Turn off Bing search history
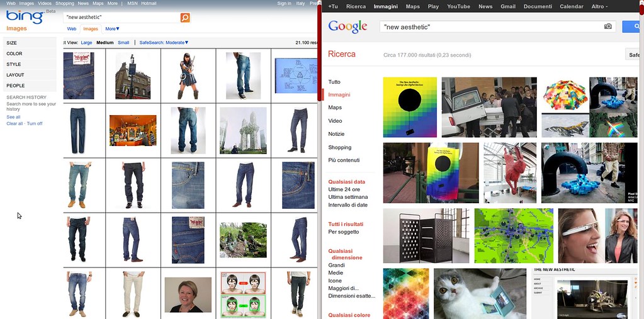This screenshot has height=319, width=644. [35, 123]
